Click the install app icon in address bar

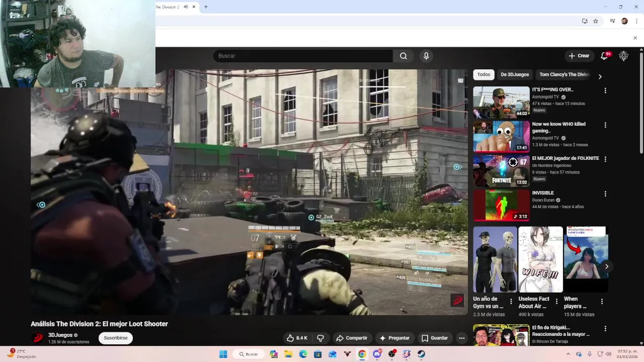(x=585, y=21)
